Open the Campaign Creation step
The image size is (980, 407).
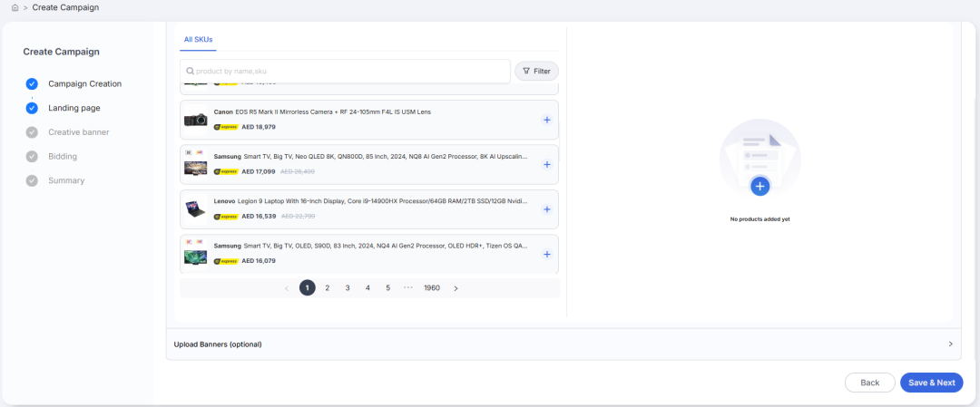coord(85,83)
